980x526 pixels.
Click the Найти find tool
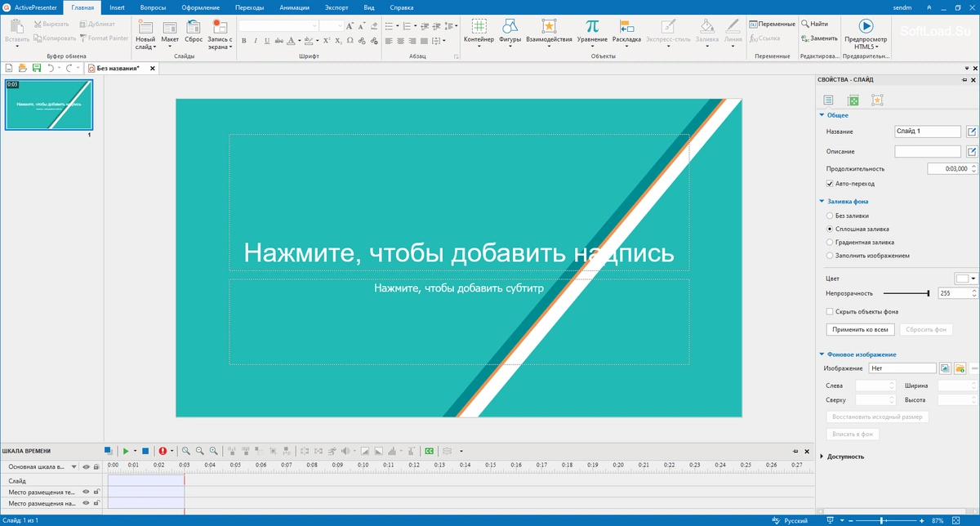pyautogui.click(x=814, y=24)
